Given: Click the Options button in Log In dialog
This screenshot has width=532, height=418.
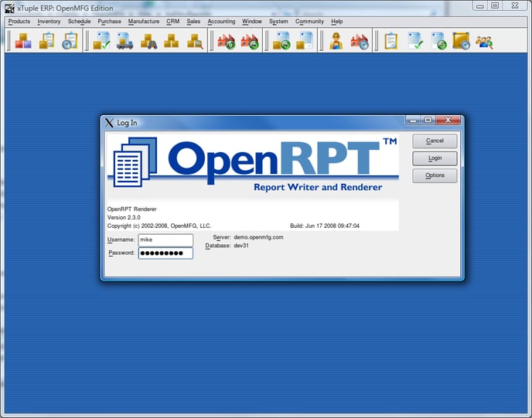Looking at the screenshot, I should click(x=435, y=175).
